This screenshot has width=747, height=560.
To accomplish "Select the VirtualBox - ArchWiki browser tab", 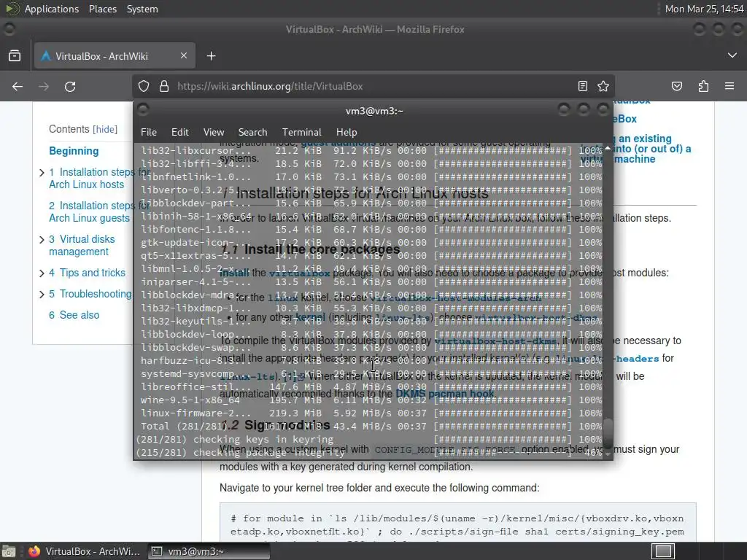I will pyautogui.click(x=115, y=56).
